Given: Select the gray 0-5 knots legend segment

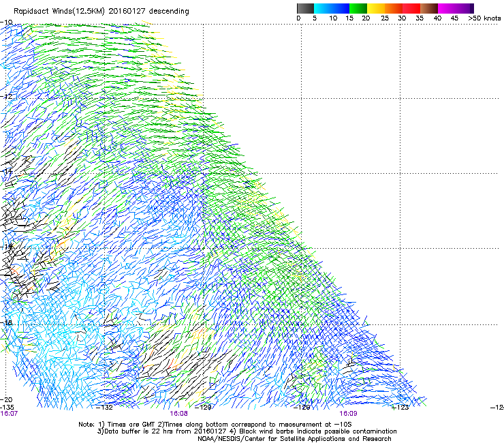Looking at the screenshot, I should tap(305, 8).
